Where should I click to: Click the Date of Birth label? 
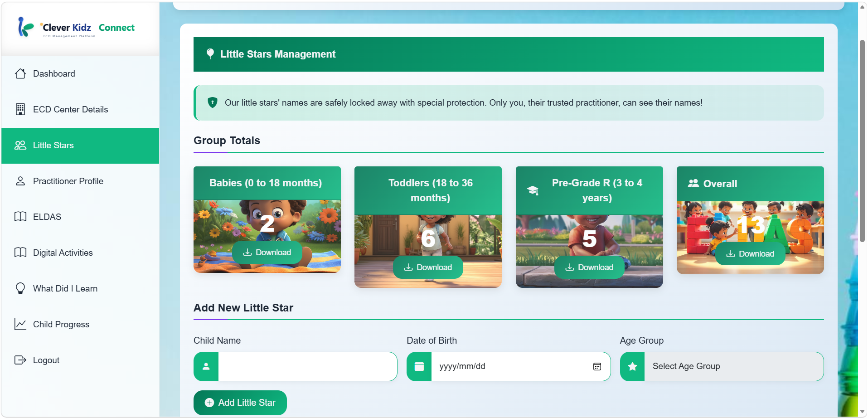point(432,340)
